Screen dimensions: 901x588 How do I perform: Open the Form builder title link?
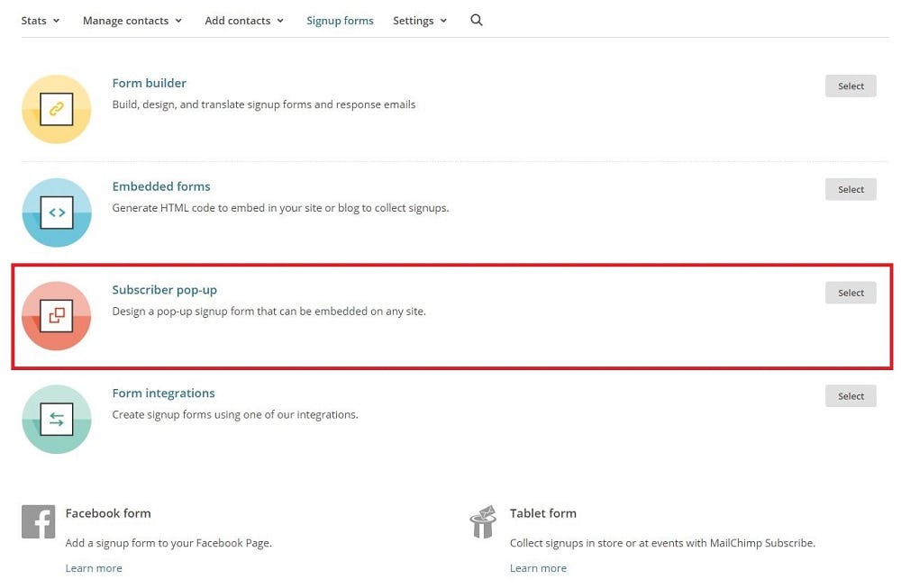149,83
